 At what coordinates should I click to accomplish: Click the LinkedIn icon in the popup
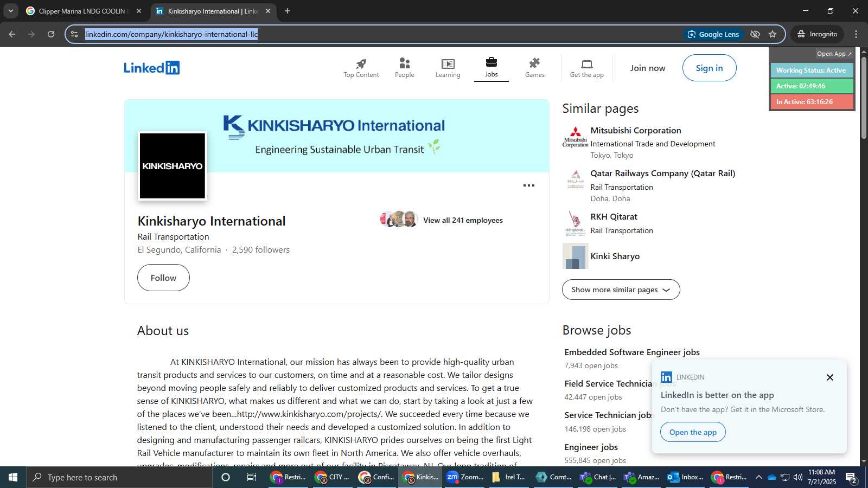(666, 377)
